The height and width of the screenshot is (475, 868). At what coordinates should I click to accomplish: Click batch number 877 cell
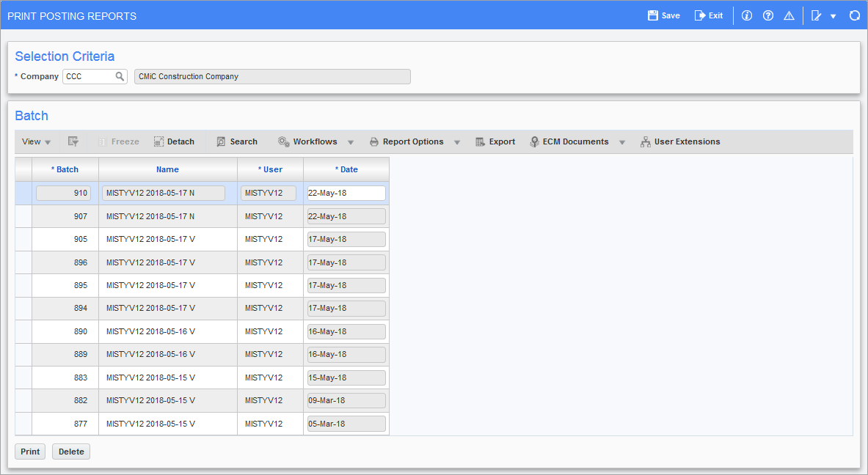point(65,424)
